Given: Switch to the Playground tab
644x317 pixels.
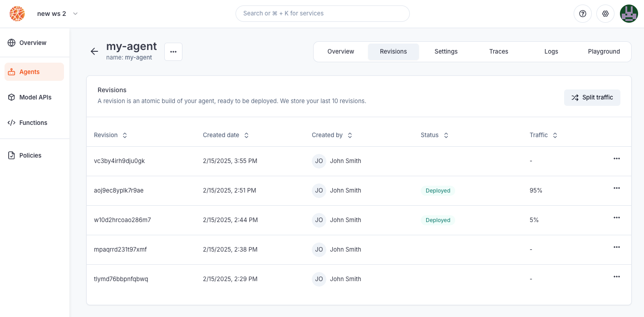Looking at the screenshot, I should click(604, 52).
